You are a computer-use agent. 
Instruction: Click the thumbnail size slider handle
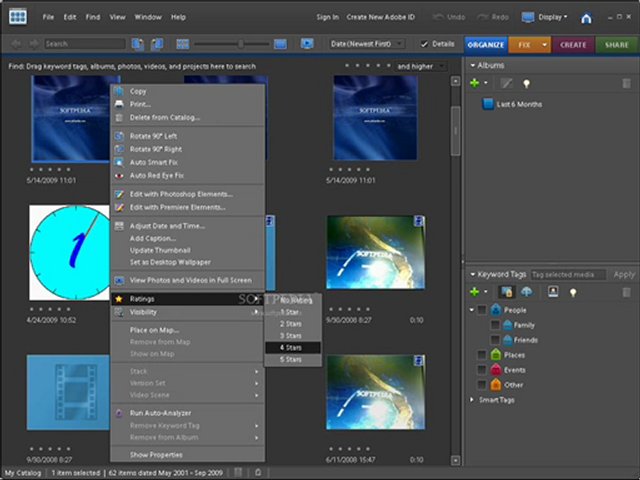241,44
